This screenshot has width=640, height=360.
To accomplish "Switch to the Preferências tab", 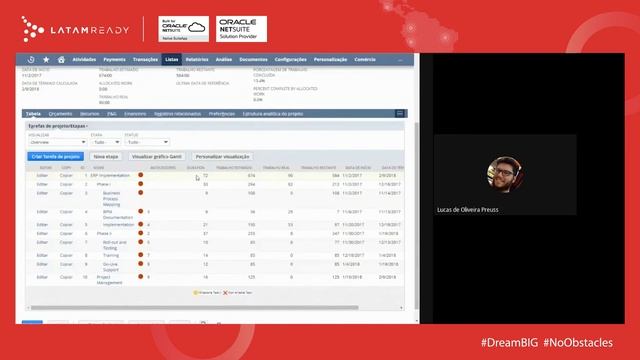I will 222,114.
